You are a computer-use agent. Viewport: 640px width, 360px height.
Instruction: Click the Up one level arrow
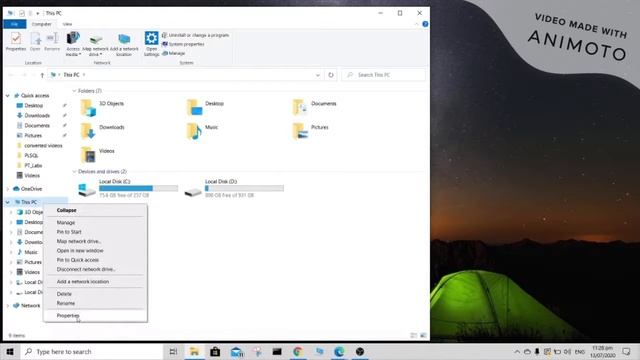coord(42,75)
